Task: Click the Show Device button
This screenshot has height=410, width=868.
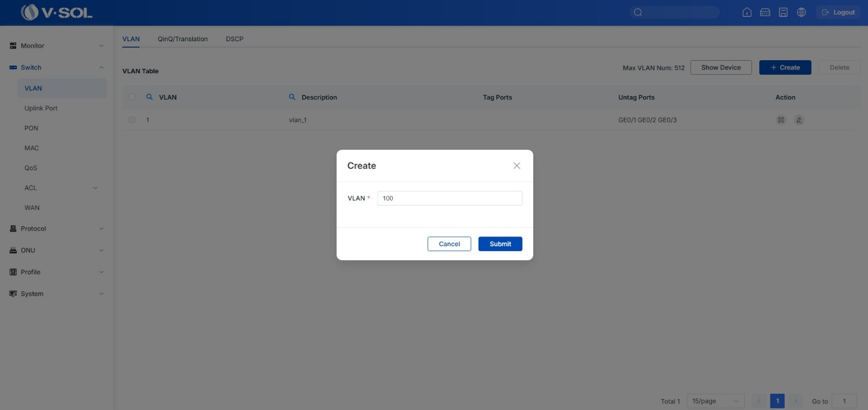Action: pos(721,68)
